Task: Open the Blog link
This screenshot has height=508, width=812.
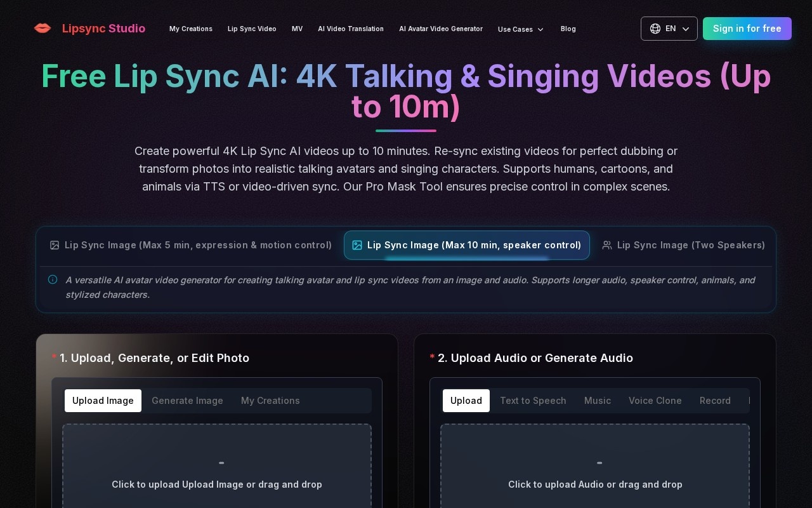Action: tap(568, 29)
